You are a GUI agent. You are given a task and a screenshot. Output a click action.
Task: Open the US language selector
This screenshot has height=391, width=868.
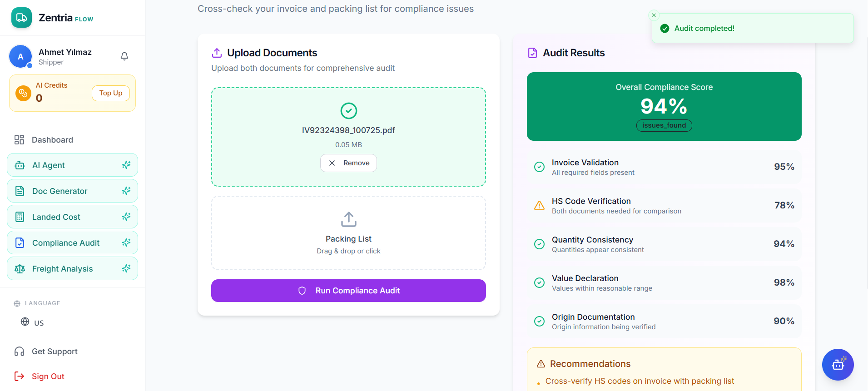tap(33, 322)
